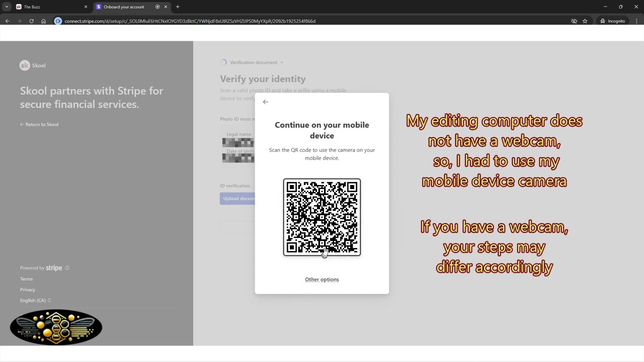Close The Buzz tab
The image size is (644, 362).
tap(86, 7)
